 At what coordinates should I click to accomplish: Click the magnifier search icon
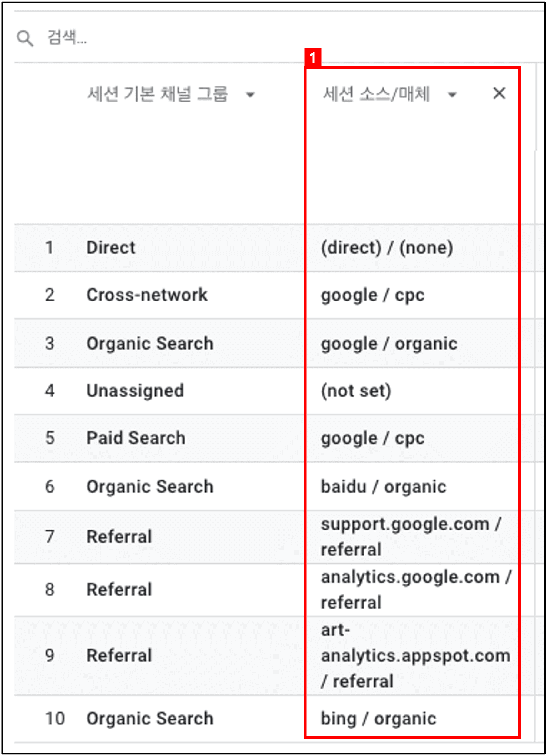pyautogui.click(x=25, y=38)
